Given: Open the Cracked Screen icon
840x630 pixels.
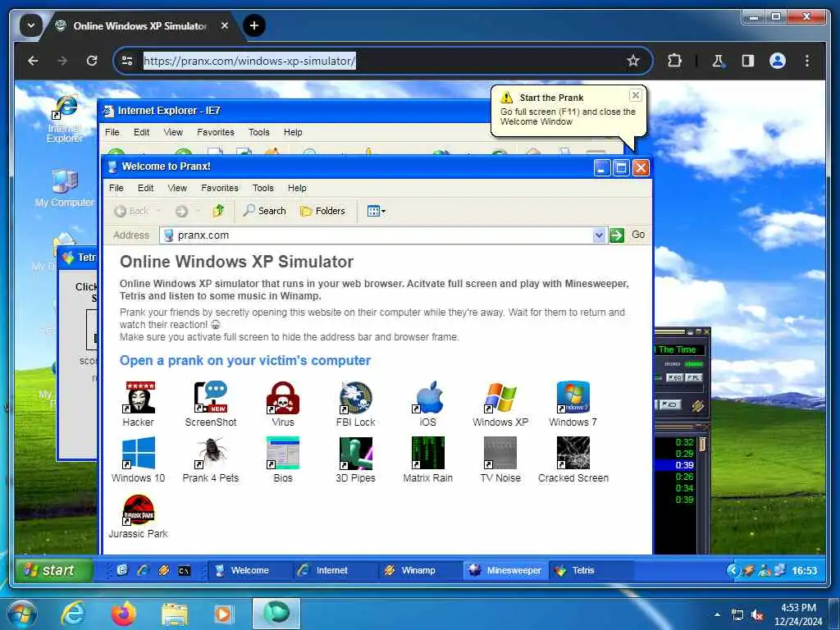Looking at the screenshot, I should coord(573,459).
